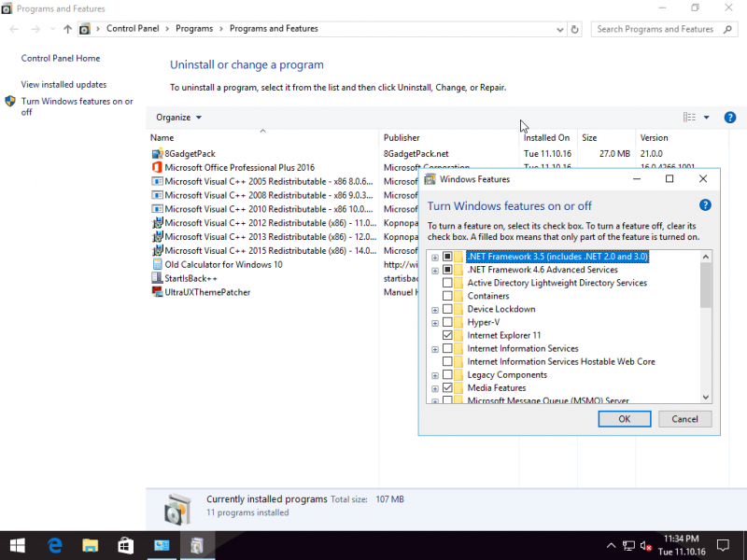747x560 pixels.
Task: Open the Organize dropdown menu
Action: [178, 118]
